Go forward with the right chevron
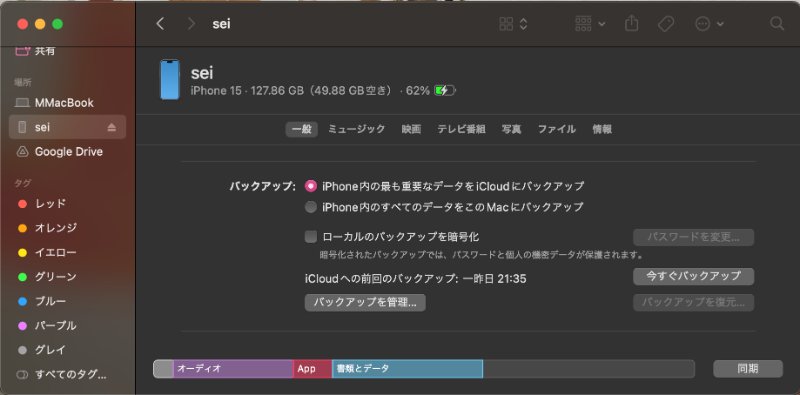 pyautogui.click(x=191, y=23)
